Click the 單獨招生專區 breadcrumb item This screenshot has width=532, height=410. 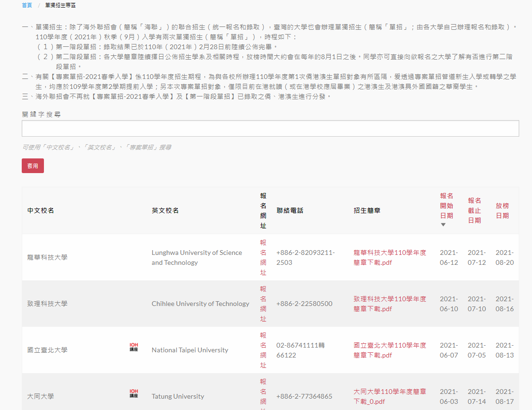coord(60,5)
